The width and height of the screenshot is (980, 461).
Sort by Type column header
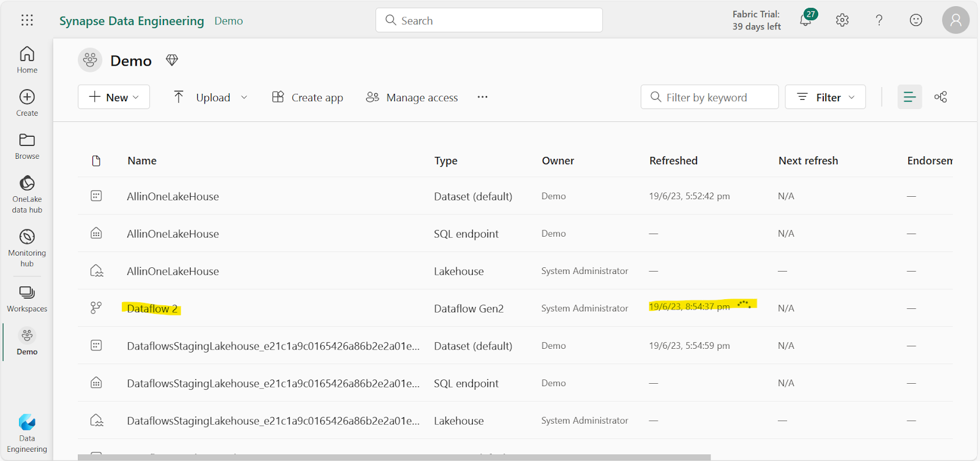pyautogui.click(x=446, y=161)
